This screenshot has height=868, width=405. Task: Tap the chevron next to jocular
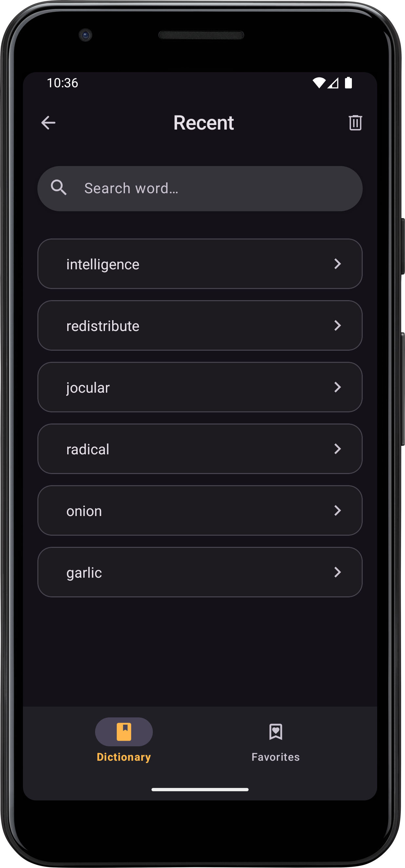pos(337,387)
